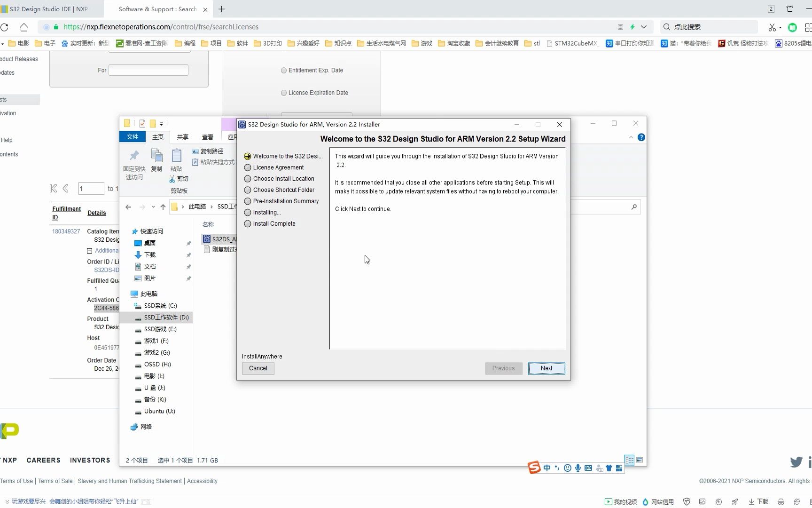
Task: Click the Explorer search magnifier icon
Action: coord(634,207)
